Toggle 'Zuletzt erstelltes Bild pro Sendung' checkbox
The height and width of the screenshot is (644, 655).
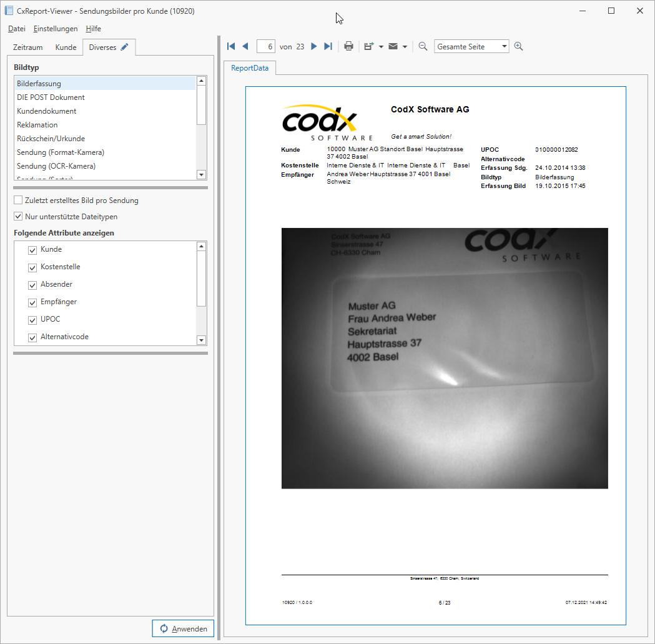pos(18,200)
